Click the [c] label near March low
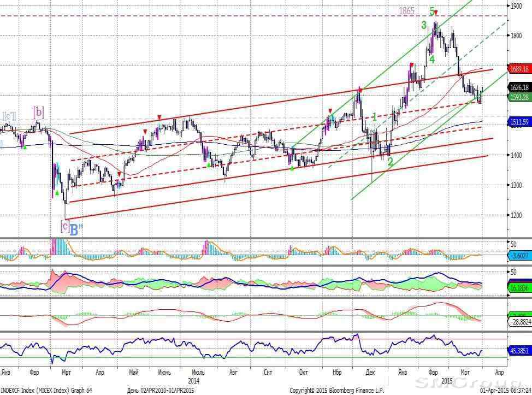532x395 pixels. 64,225
